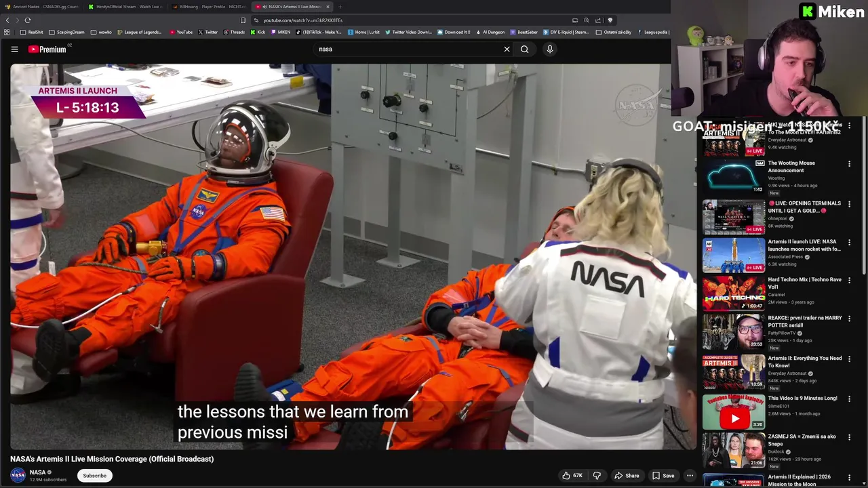Switch to the HerdynOfficial Stream tab
This screenshot has height=488, width=868.
[x=125, y=7]
